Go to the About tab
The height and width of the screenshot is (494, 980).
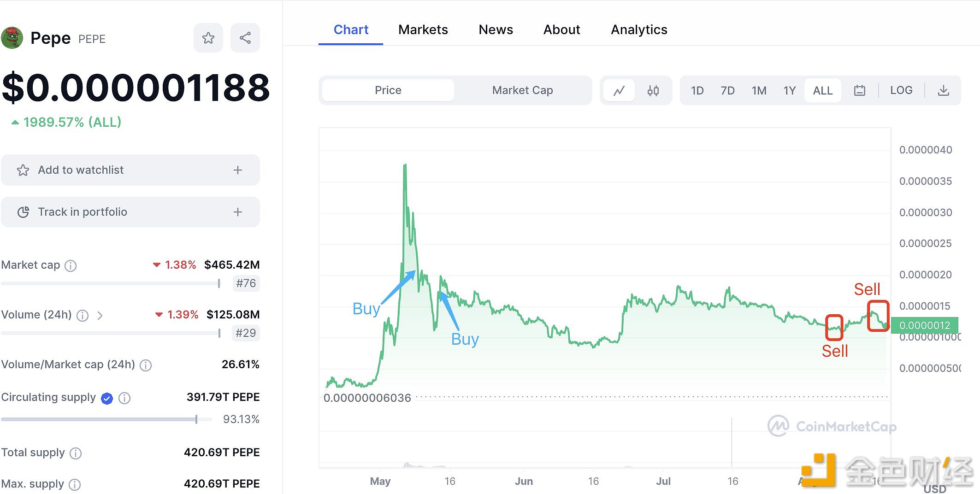point(561,30)
